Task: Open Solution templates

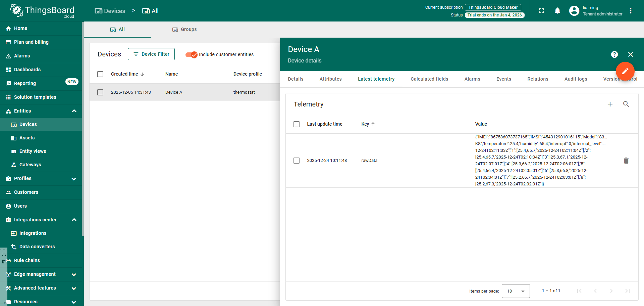Action: click(41, 97)
